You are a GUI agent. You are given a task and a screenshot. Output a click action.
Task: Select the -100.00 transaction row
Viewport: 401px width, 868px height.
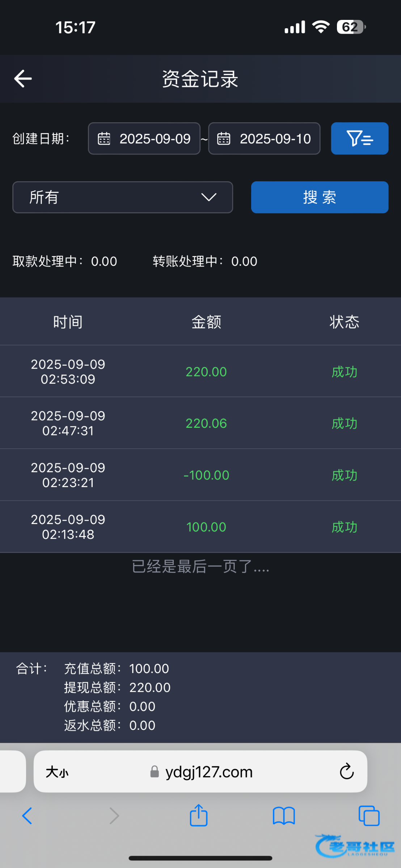[x=200, y=475]
